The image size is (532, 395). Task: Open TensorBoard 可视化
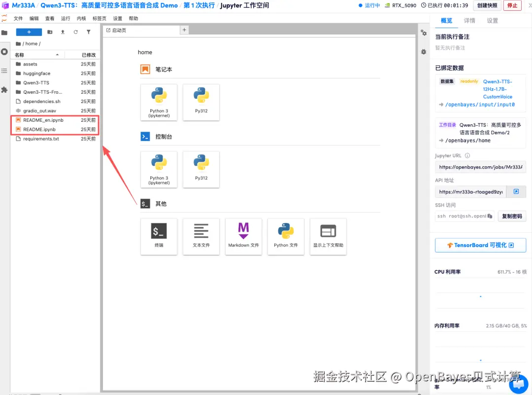480,245
